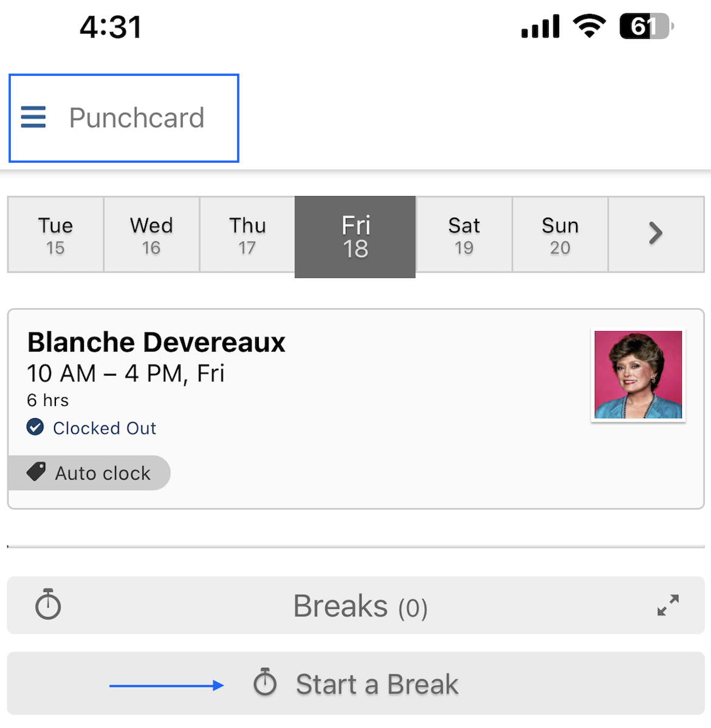
Task: Tap the Breaks stopwatch icon
Action: point(48,604)
